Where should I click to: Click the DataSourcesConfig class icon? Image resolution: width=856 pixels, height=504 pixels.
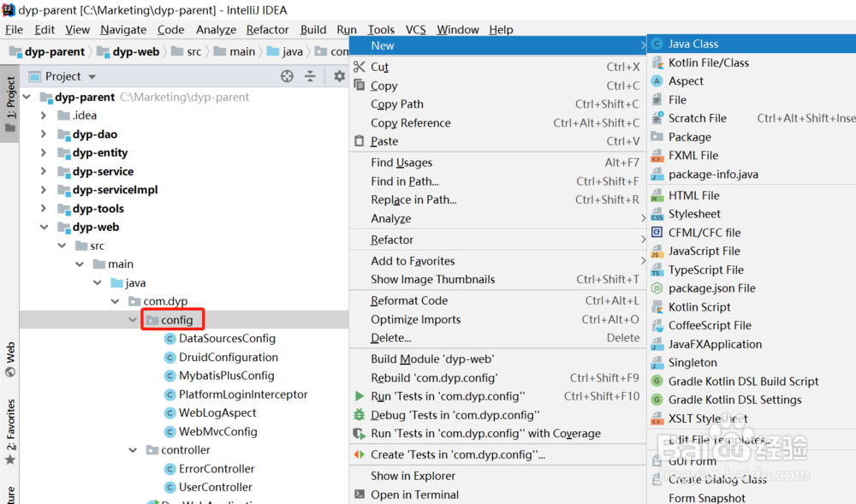169,339
